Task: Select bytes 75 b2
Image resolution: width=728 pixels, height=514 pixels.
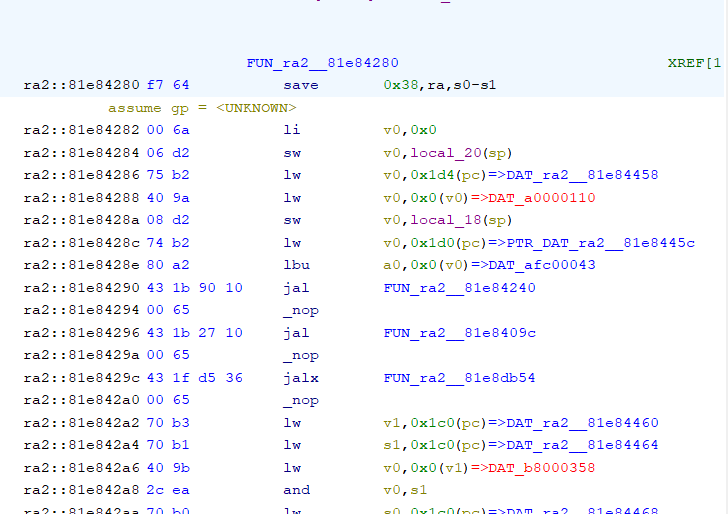Action: click(x=168, y=175)
